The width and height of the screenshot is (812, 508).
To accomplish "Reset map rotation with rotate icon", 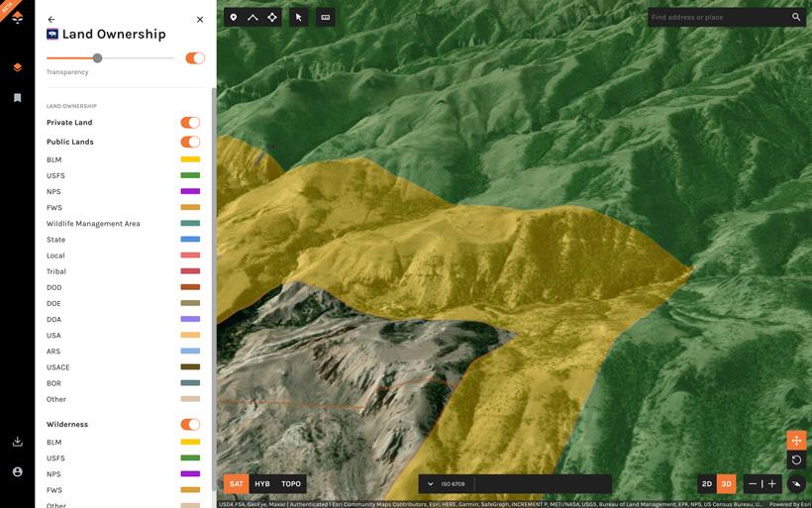I will pos(796,460).
